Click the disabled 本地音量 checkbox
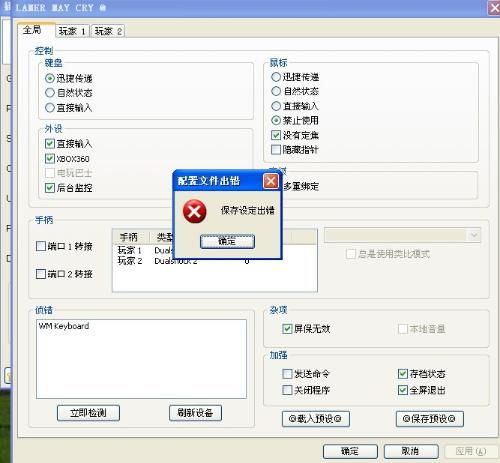 [x=403, y=329]
